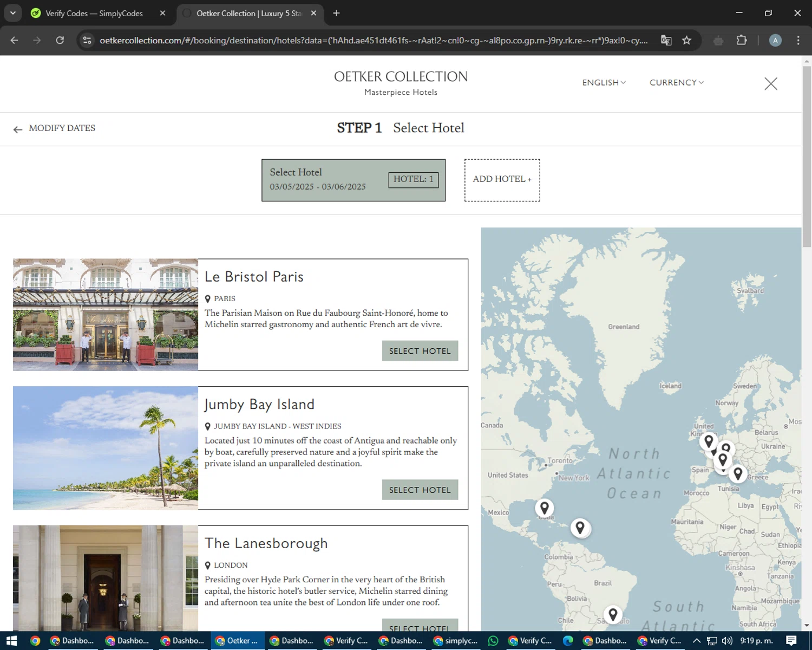
Task: Click the map pin near Greece
Action: (x=738, y=473)
